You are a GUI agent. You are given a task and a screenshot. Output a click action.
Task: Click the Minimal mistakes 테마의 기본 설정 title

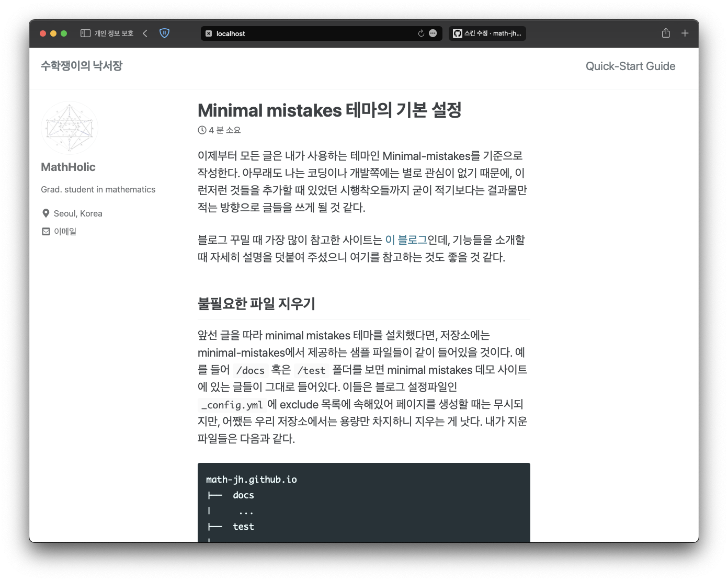(329, 110)
